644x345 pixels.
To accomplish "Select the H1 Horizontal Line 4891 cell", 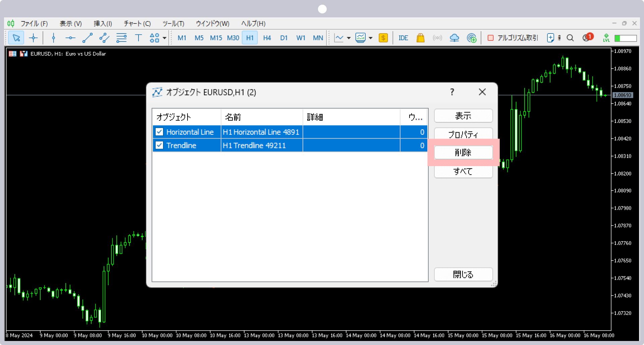I will point(262,132).
